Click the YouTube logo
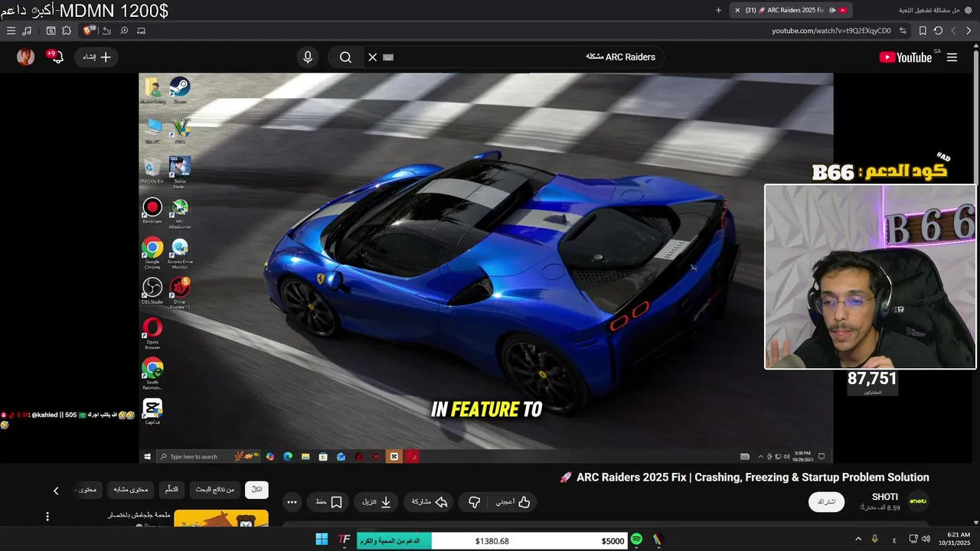 [x=906, y=57]
